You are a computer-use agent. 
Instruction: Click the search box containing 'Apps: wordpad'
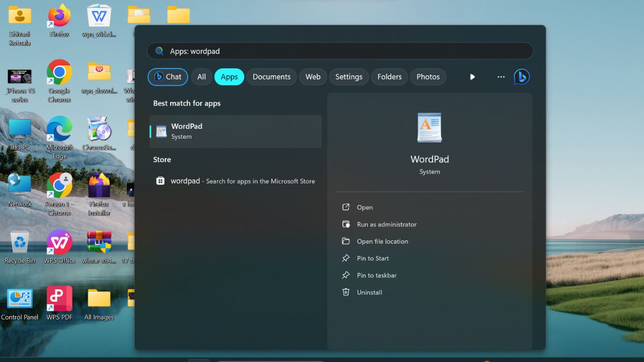[x=340, y=51]
